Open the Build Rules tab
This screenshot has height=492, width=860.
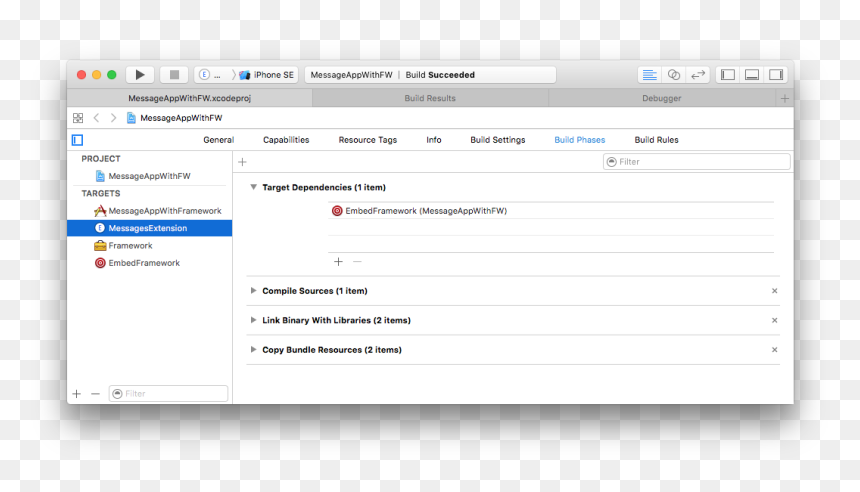(657, 140)
